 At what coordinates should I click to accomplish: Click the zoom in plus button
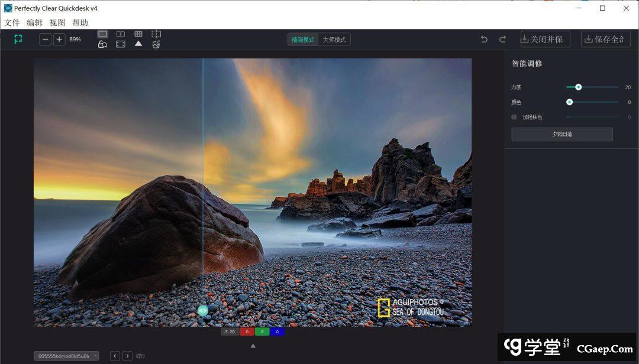coord(59,40)
